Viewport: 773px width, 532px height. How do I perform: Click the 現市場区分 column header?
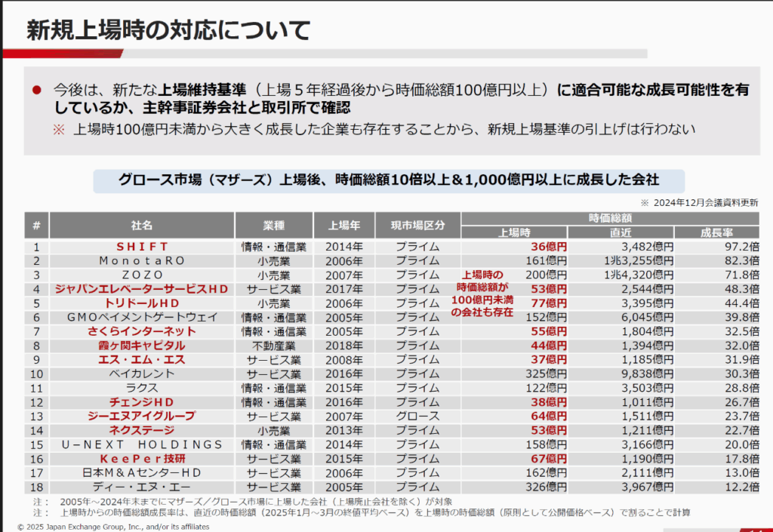pos(418,226)
